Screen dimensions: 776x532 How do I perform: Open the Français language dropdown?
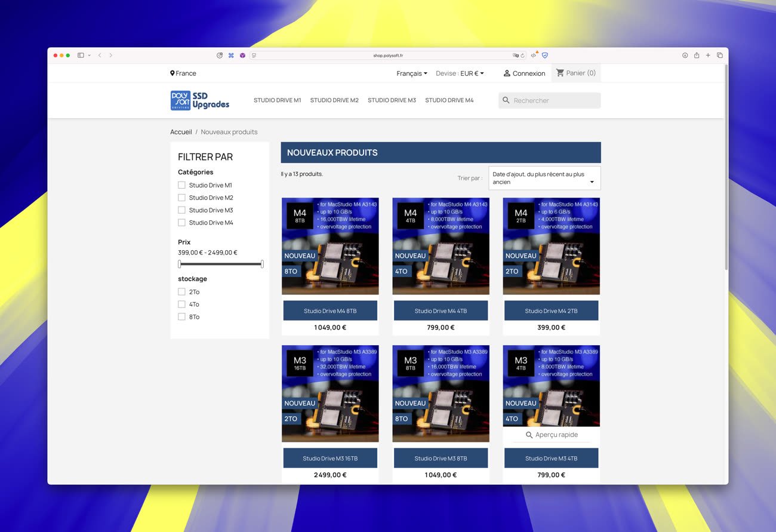tap(412, 73)
